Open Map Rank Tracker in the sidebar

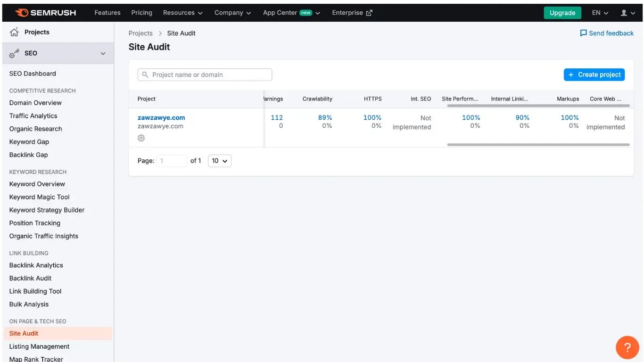(36, 359)
